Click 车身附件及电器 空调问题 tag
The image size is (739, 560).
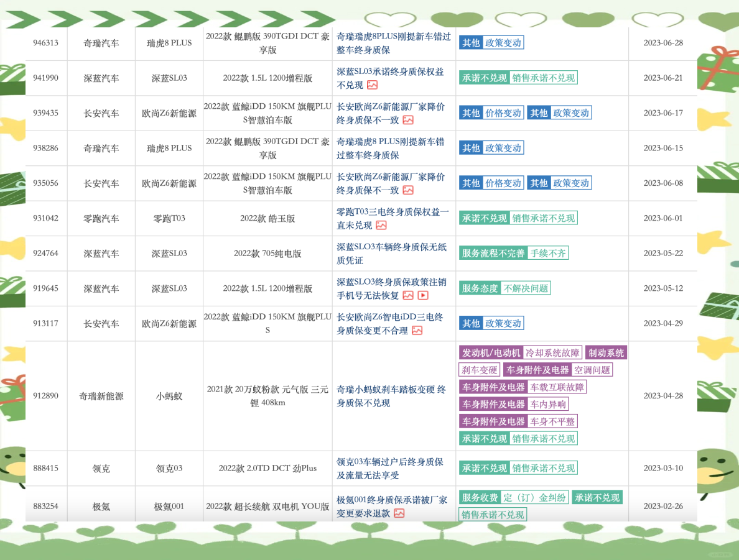pyautogui.click(x=558, y=370)
